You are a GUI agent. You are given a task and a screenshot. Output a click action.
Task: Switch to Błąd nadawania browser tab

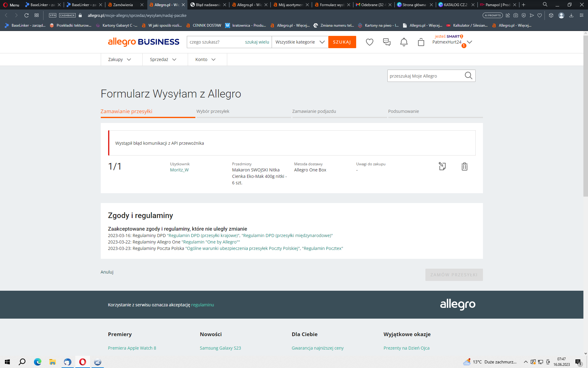click(208, 5)
